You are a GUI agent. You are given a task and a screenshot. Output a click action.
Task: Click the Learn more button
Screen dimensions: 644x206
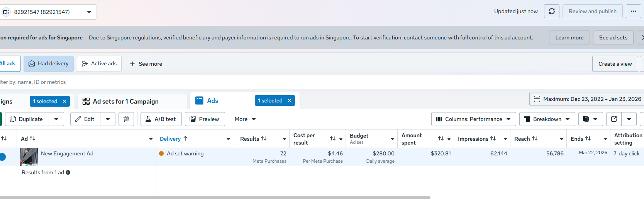coord(569,37)
